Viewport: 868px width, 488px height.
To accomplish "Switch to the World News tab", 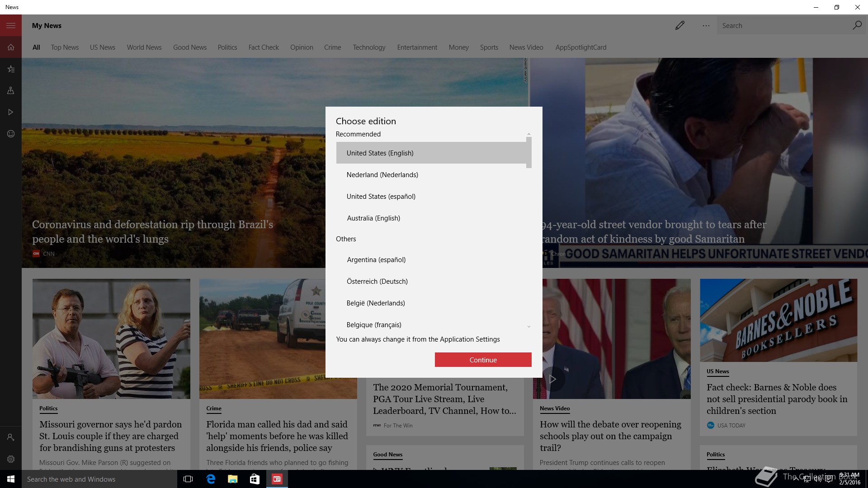I will (x=144, y=47).
